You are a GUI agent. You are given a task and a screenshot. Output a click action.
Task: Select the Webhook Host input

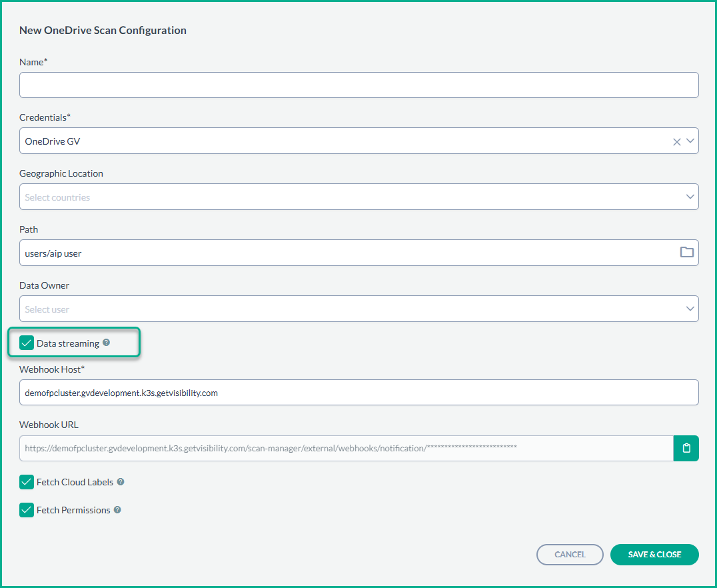coord(358,393)
